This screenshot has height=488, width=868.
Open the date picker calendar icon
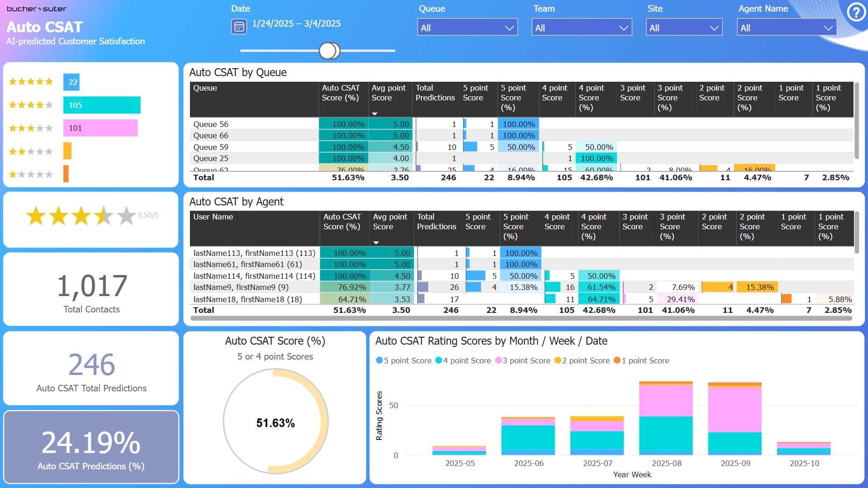239,27
